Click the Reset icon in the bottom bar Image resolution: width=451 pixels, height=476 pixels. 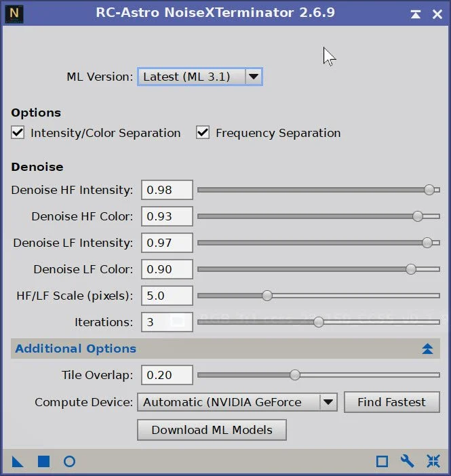(x=433, y=462)
